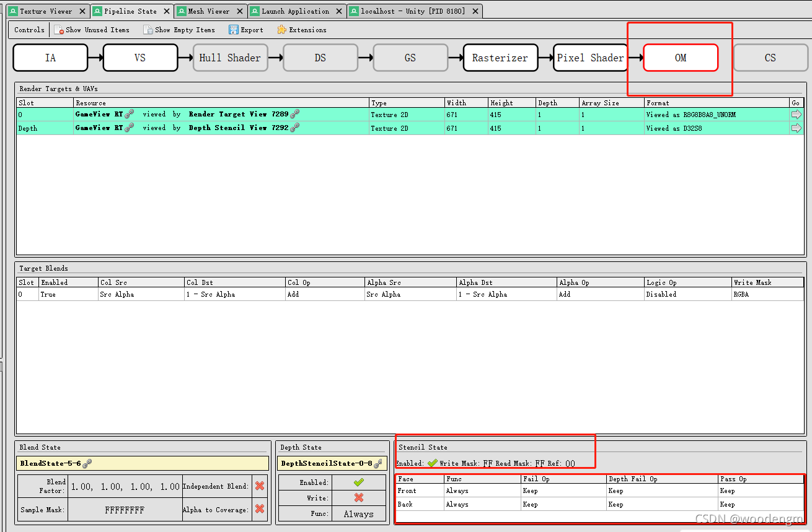
Task: Click the Stencil State Enabled checkmark
Action: pyautogui.click(x=432, y=463)
